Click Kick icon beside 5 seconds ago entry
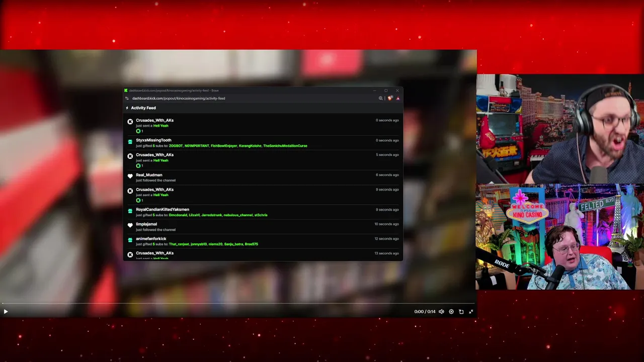The width and height of the screenshot is (644, 362). click(x=130, y=156)
